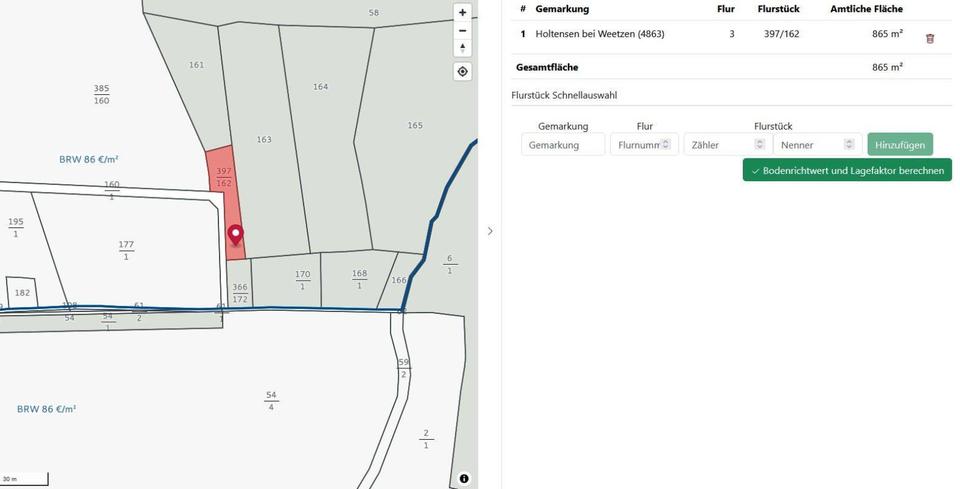Delete parcel 397/162 with trash icon
Viewport: 960px width, 489px height.
(930, 38)
